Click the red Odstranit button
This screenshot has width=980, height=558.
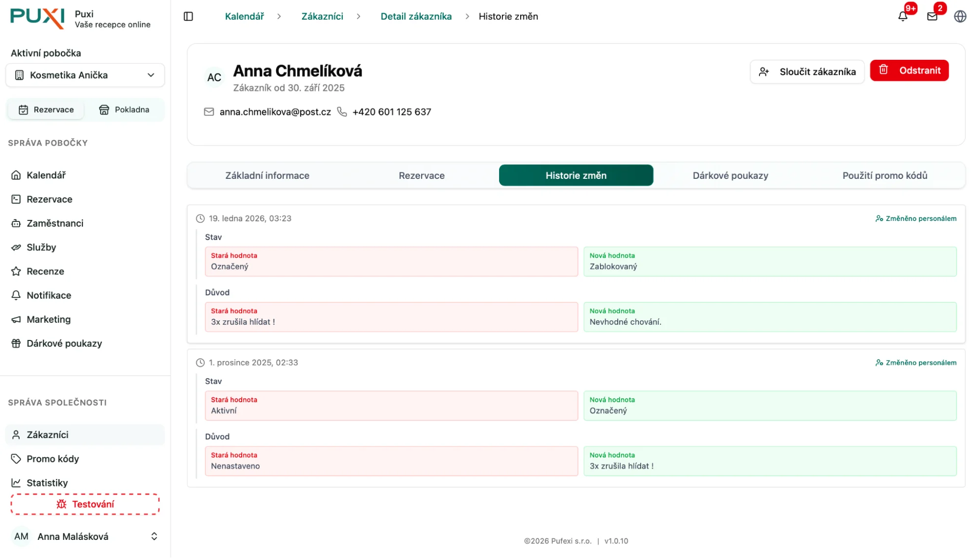point(909,71)
